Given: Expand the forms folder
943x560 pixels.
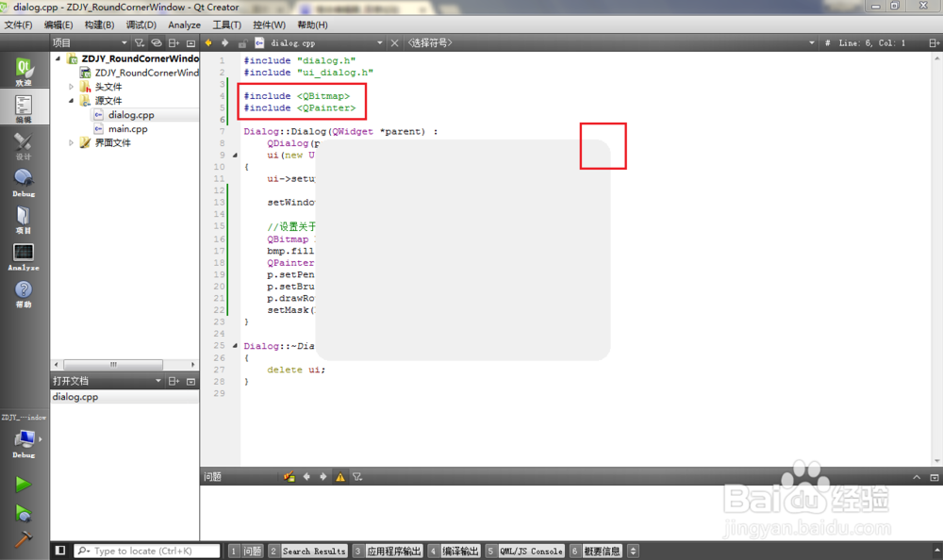Looking at the screenshot, I should [x=71, y=142].
